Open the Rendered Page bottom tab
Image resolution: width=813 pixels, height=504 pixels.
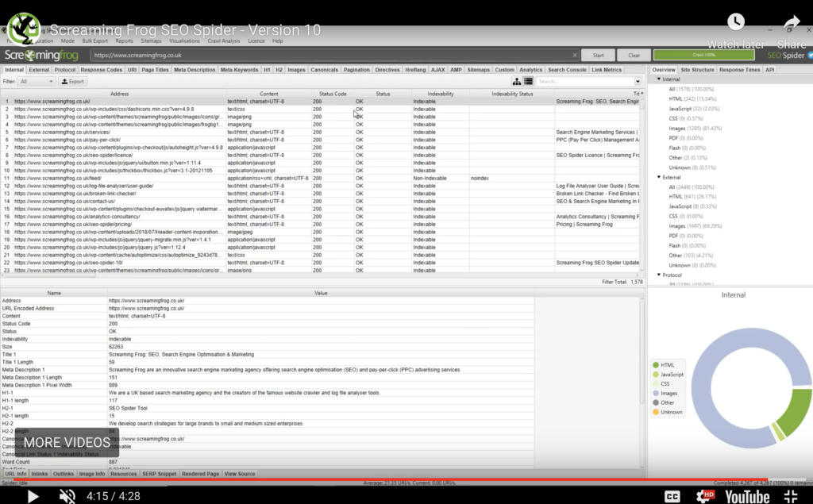click(200, 474)
